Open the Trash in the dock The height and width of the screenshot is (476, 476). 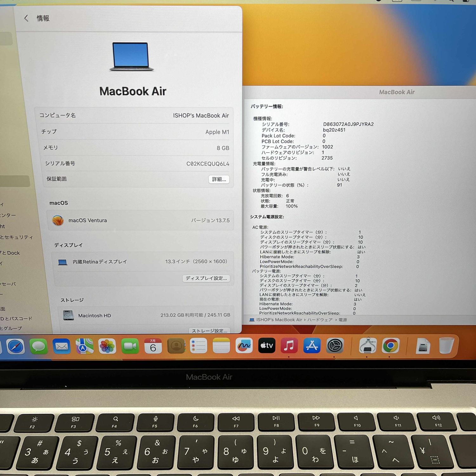(446, 346)
